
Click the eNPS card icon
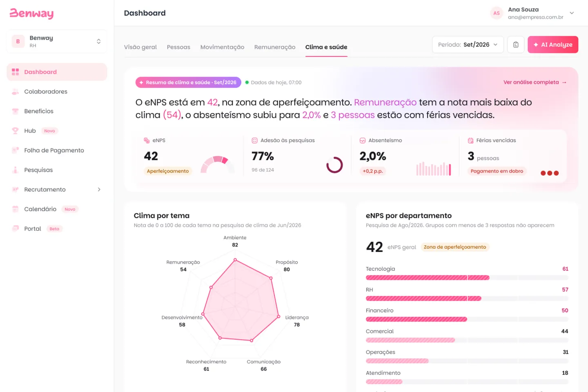(147, 140)
